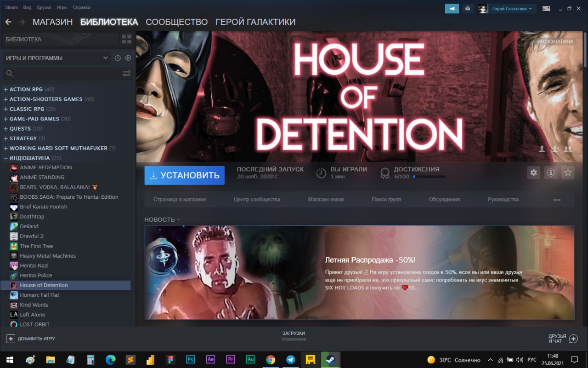The image size is (588, 368).
Task: Switch to the СООБЩЕСТВО tab
Action: [176, 22]
